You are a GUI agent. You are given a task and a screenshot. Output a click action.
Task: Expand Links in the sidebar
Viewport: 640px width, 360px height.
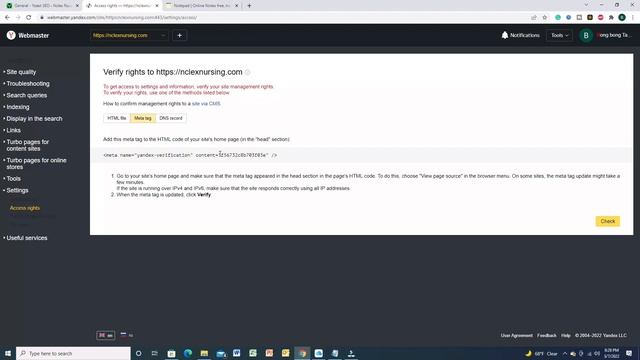coord(13,130)
